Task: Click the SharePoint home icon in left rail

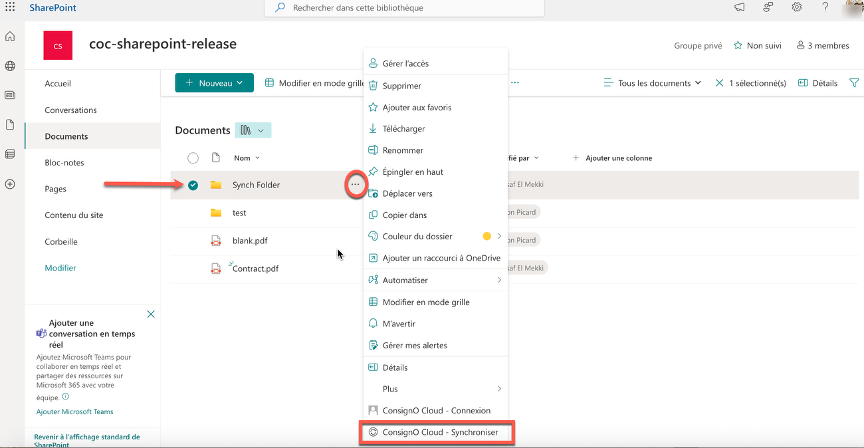Action: tap(10, 36)
